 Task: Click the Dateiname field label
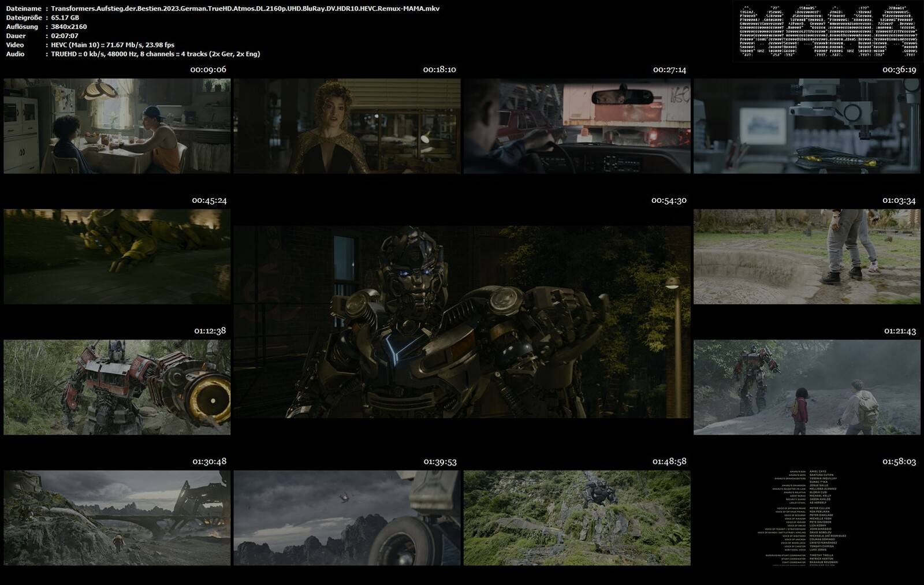(23, 9)
